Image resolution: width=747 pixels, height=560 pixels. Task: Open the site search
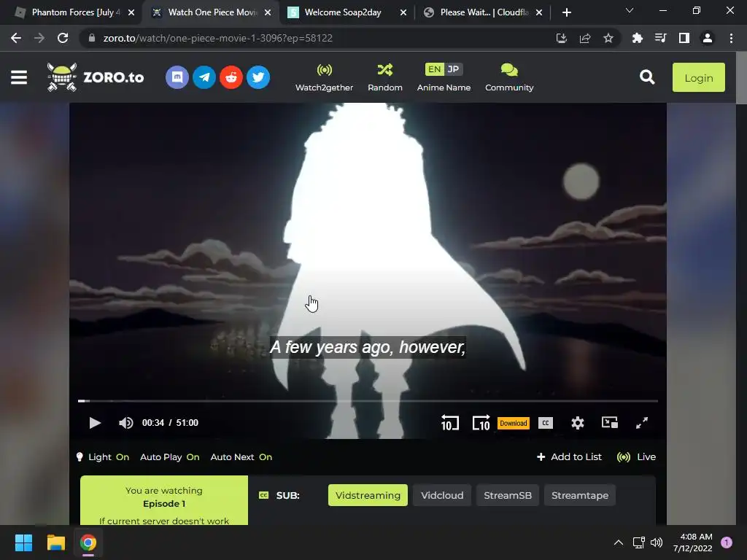(x=647, y=77)
